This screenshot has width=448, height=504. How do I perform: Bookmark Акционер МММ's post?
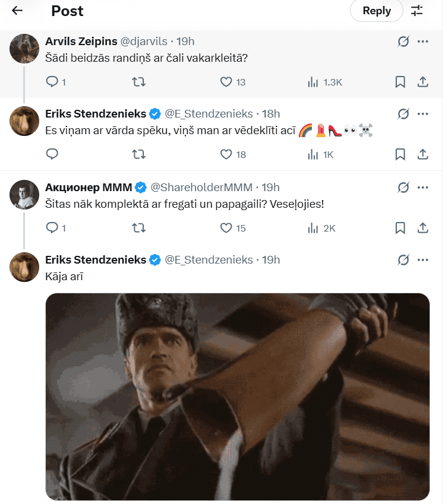400,228
